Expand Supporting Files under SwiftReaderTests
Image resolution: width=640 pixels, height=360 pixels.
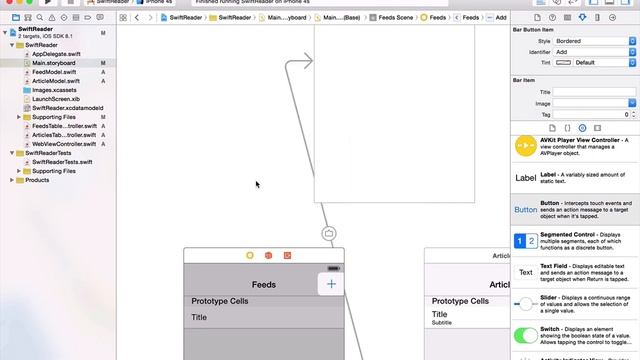19,171
